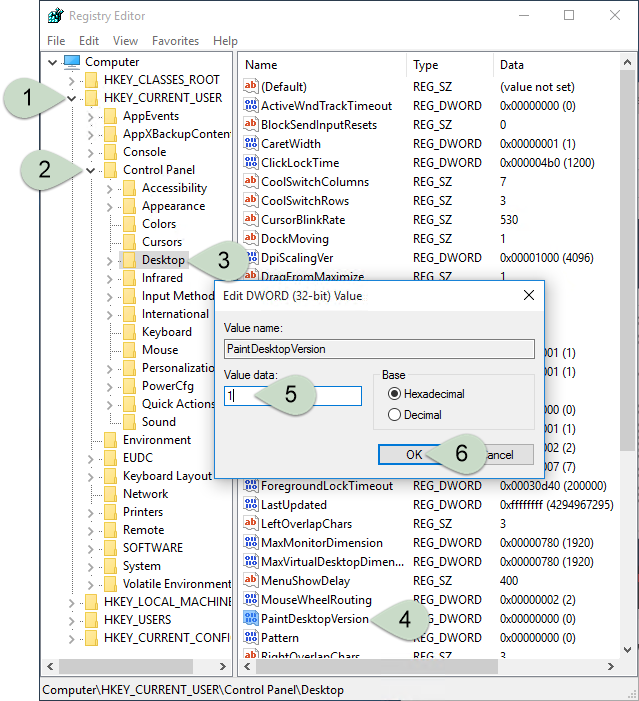639x701 pixels.
Task: Select the Mouse folder icon
Action: 129,350
